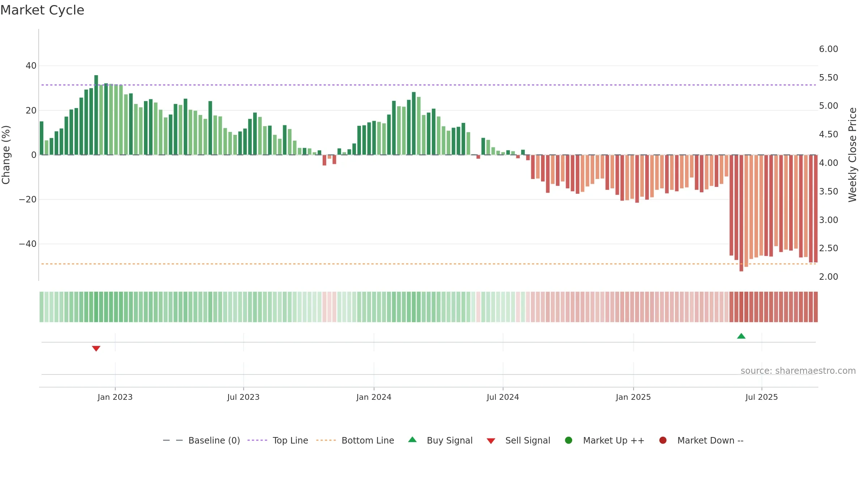
Task: Click the Jan 2023 axis label
Action: click(x=115, y=397)
